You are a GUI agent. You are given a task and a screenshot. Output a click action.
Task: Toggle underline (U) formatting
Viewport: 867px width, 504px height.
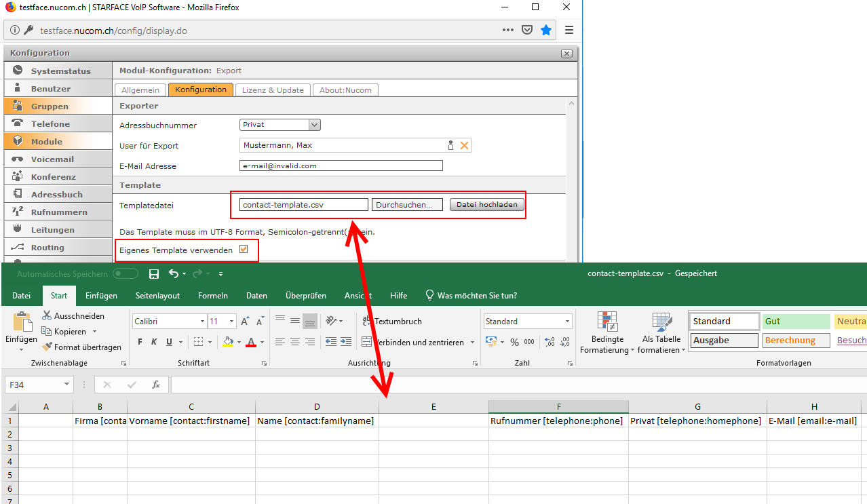(x=170, y=342)
